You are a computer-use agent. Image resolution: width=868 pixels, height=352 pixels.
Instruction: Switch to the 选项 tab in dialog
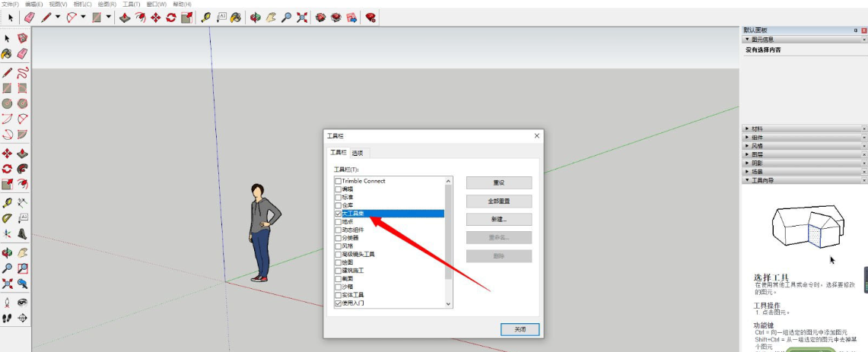pyautogui.click(x=358, y=153)
